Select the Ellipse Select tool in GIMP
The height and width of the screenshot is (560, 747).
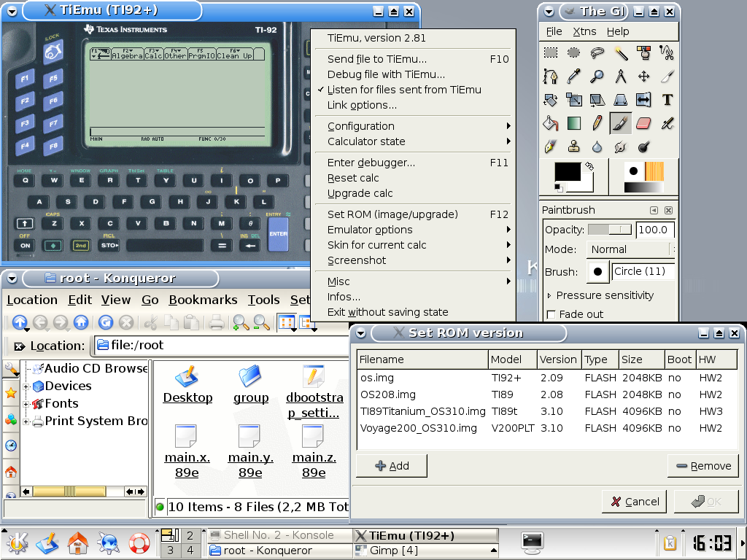click(574, 52)
